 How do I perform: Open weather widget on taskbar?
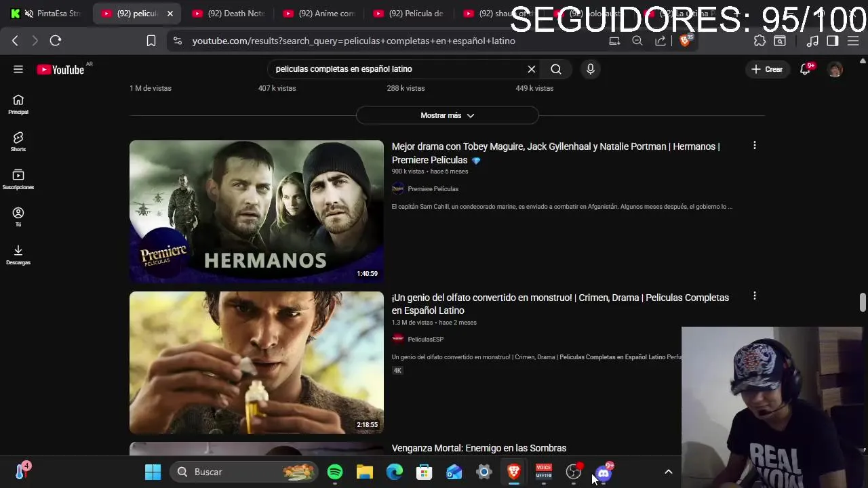(x=22, y=470)
